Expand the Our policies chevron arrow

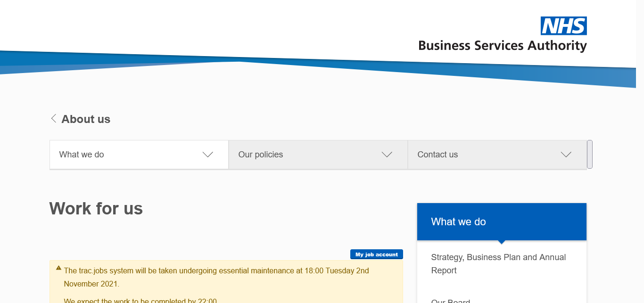pyautogui.click(x=387, y=155)
